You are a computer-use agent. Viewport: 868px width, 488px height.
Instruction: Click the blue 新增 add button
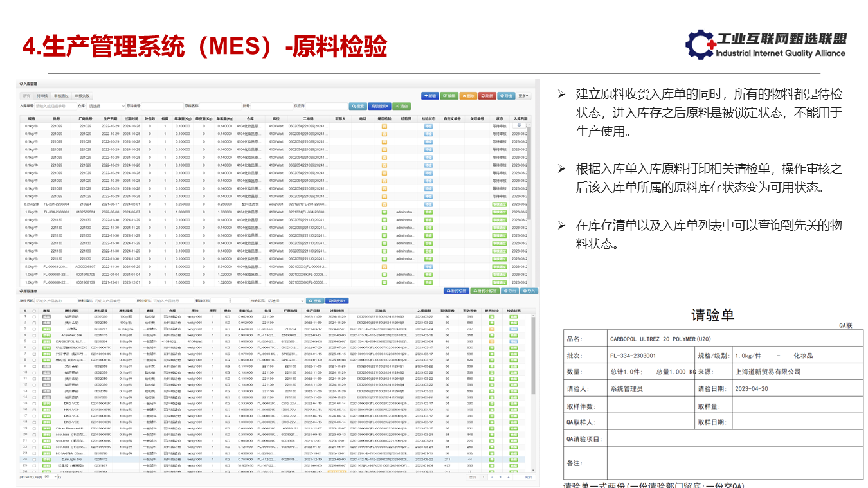point(430,96)
